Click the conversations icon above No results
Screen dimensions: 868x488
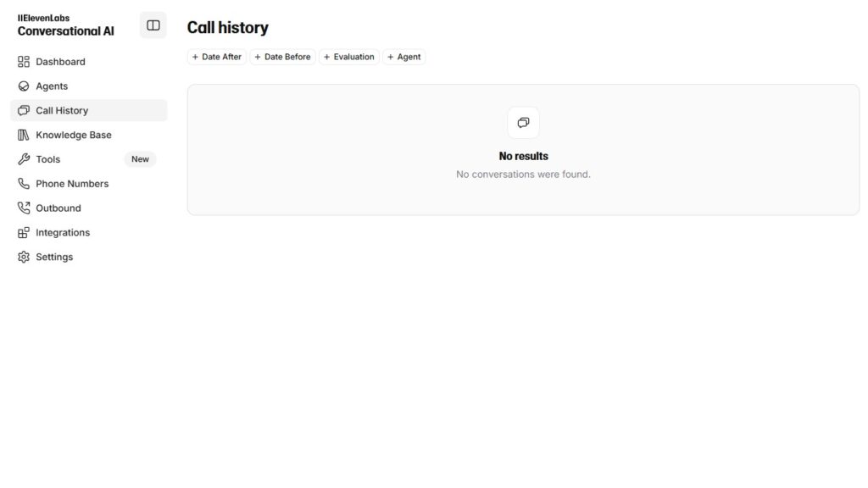tap(523, 123)
